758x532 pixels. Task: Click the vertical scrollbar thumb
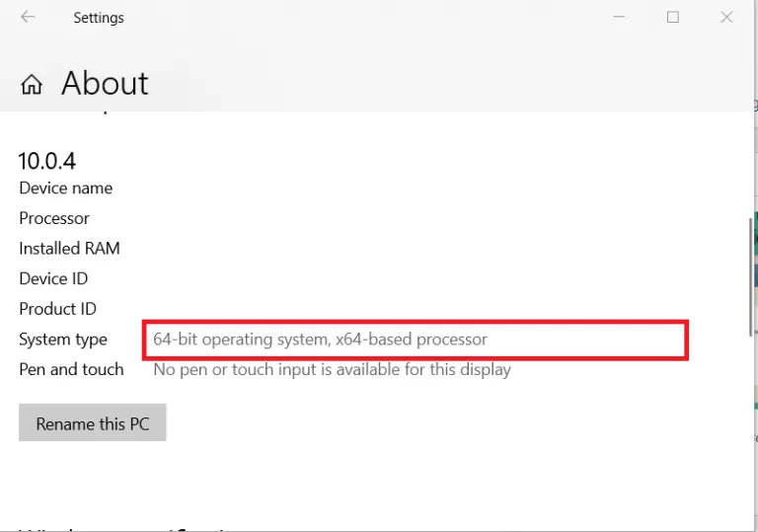click(x=750, y=276)
